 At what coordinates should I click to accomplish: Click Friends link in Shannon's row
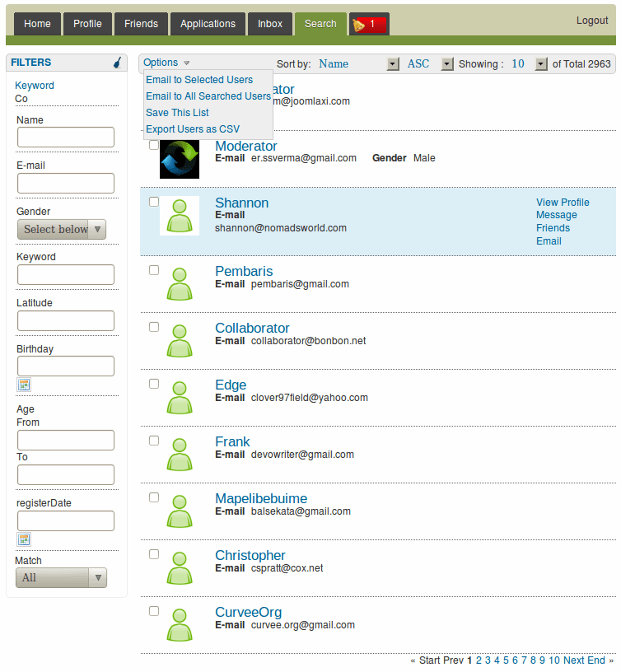[553, 228]
